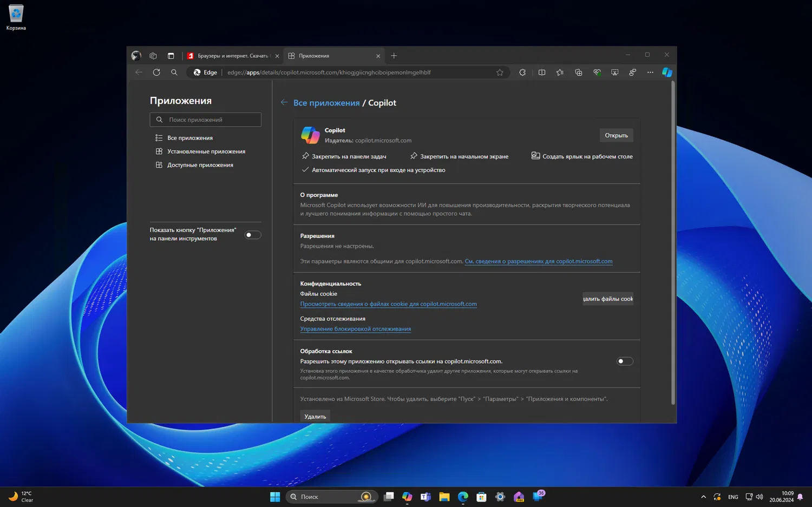812x507 pixels.
Task: Click the taskbar Поиск search box
Action: tap(331, 497)
